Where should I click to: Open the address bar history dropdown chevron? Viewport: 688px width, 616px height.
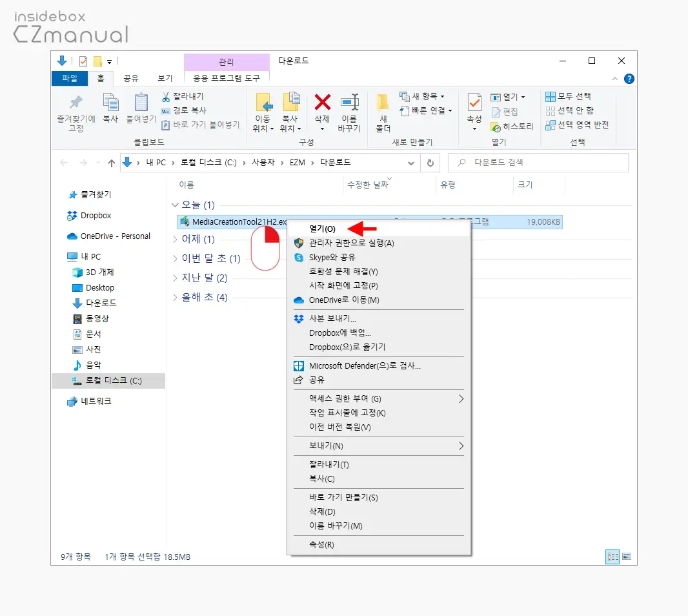point(410,163)
